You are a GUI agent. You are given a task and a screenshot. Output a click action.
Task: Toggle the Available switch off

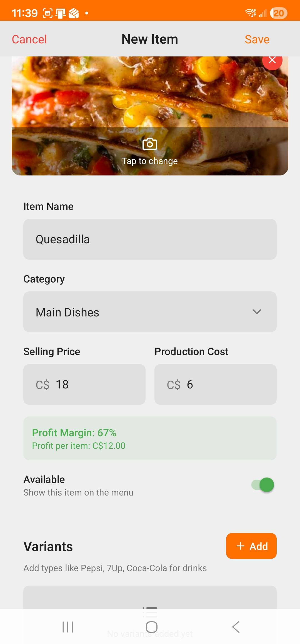[263, 485]
